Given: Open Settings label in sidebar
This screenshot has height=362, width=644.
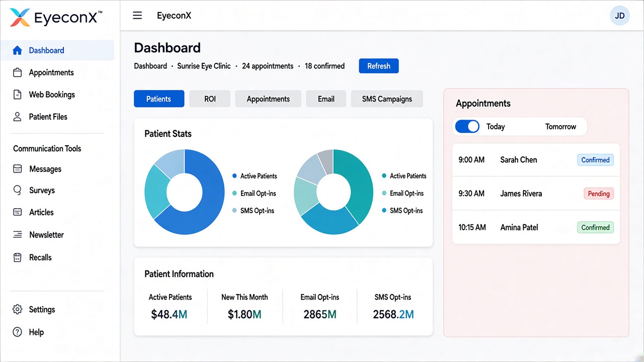Looking at the screenshot, I should tap(42, 310).
